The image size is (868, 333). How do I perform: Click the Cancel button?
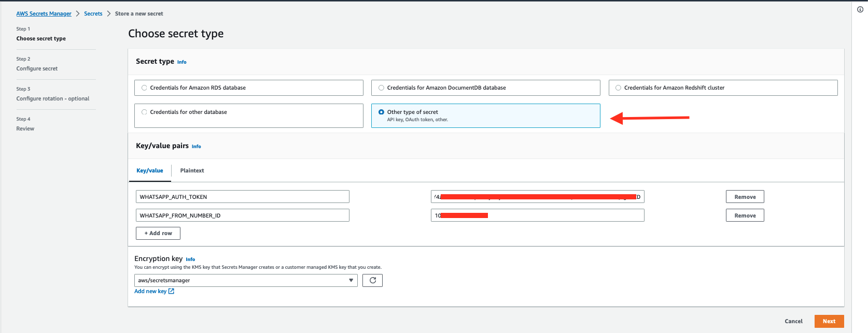click(x=793, y=321)
